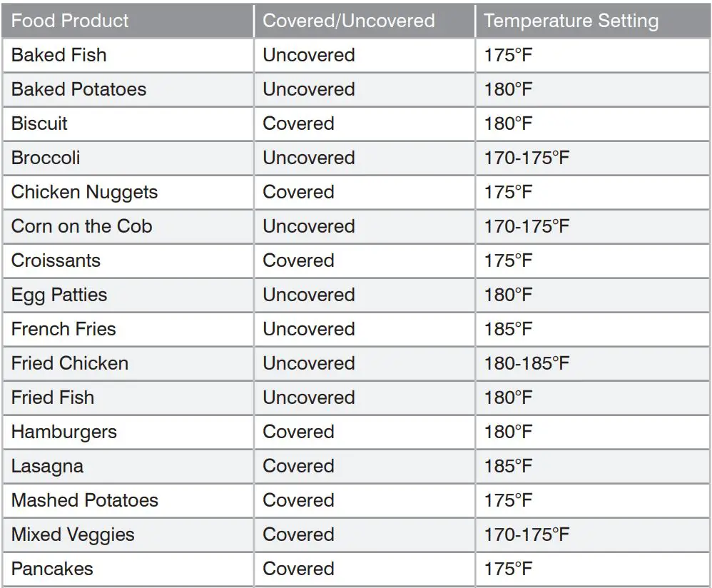This screenshot has height=588, width=712.
Task: Click the Lasagna food cell
Action: [x=47, y=466]
